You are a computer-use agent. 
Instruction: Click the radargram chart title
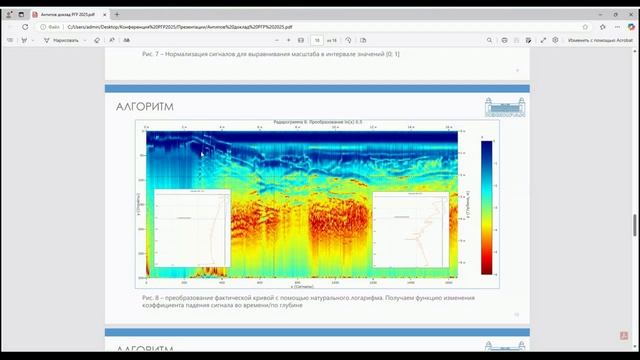pos(318,122)
